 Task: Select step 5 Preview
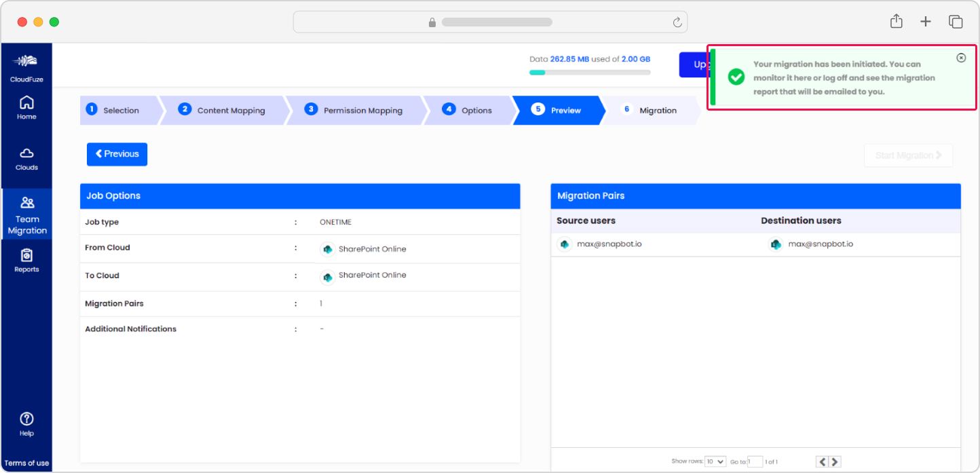point(558,110)
